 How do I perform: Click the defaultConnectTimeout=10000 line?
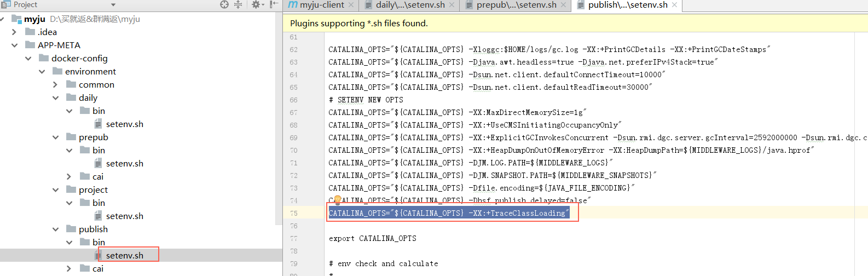(x=497, y=74)
